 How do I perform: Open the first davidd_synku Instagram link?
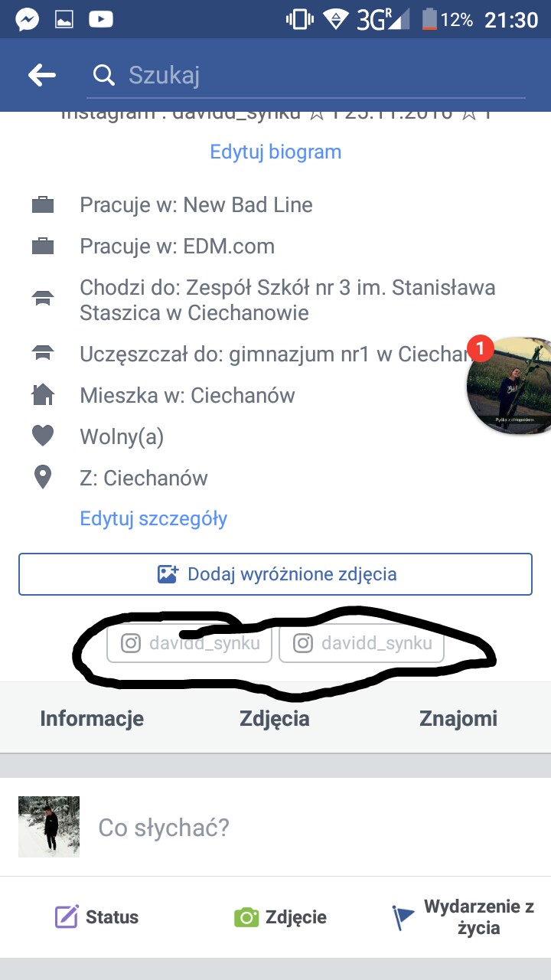click(189, 643)
